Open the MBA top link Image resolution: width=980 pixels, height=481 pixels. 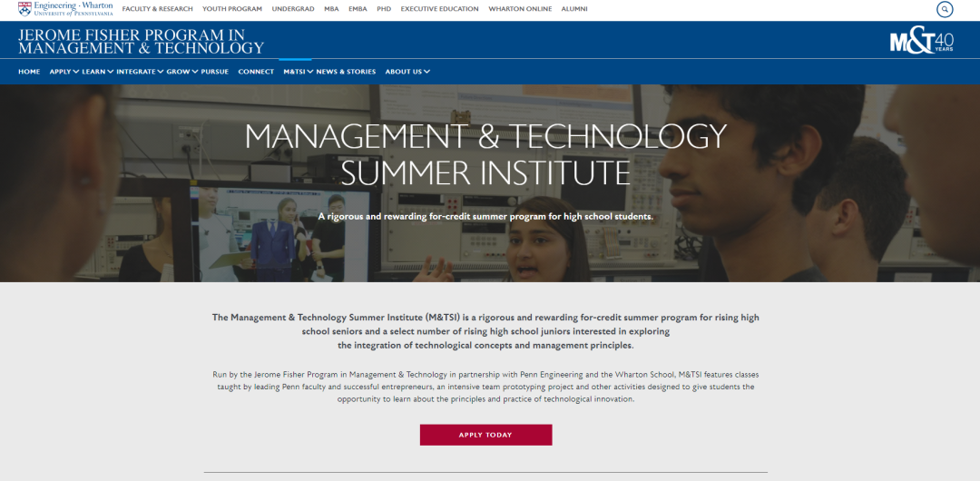(x=331, y=9)
